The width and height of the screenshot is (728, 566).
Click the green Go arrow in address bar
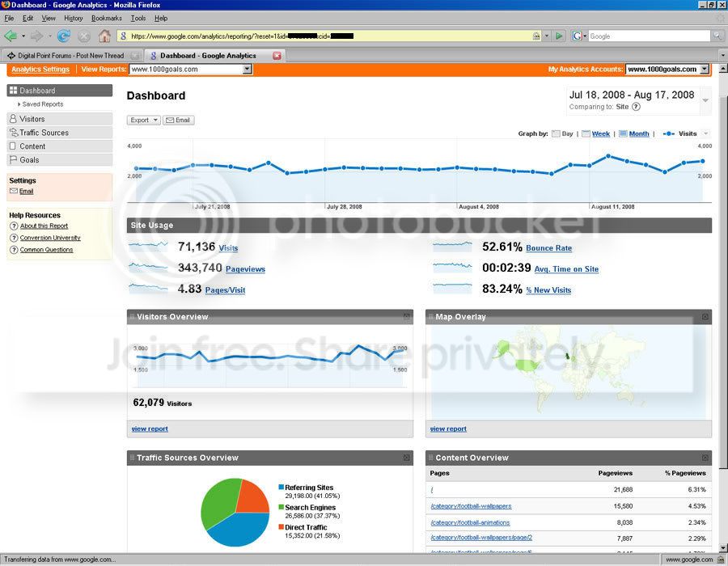click(x=559, y=36)
